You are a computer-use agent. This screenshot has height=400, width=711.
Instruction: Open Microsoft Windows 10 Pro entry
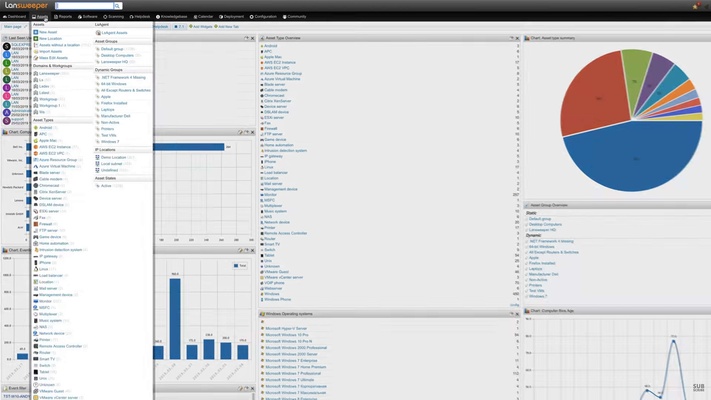click(x=287, y=335)
